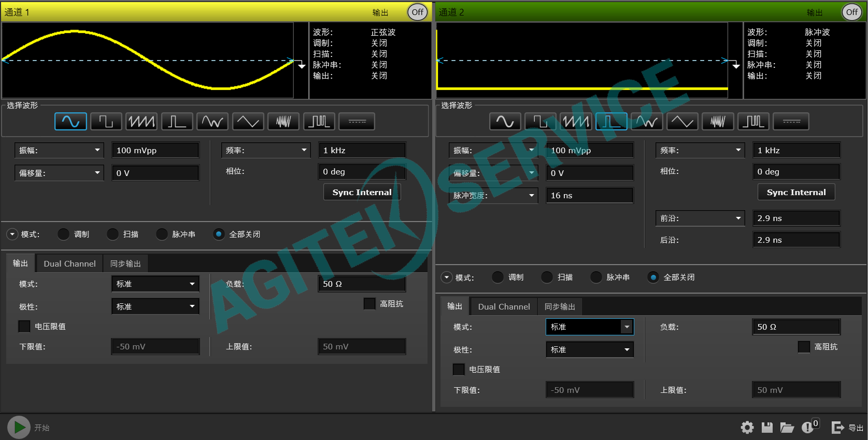868x440 pixels.
Task: Switch to Channel 2 Dual Channel tab
Action: [x=504, y=306]
